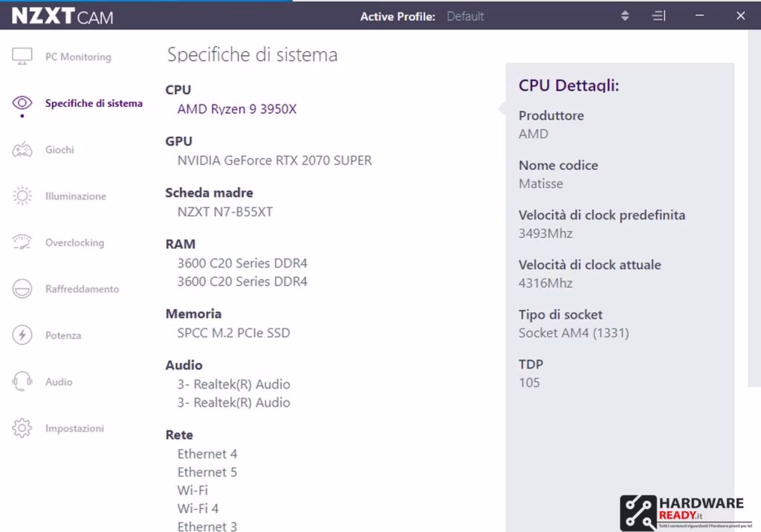Select the second 3600 C20 Series DDR4 entry
Viewport: 761px width, 532px height.
242,282
